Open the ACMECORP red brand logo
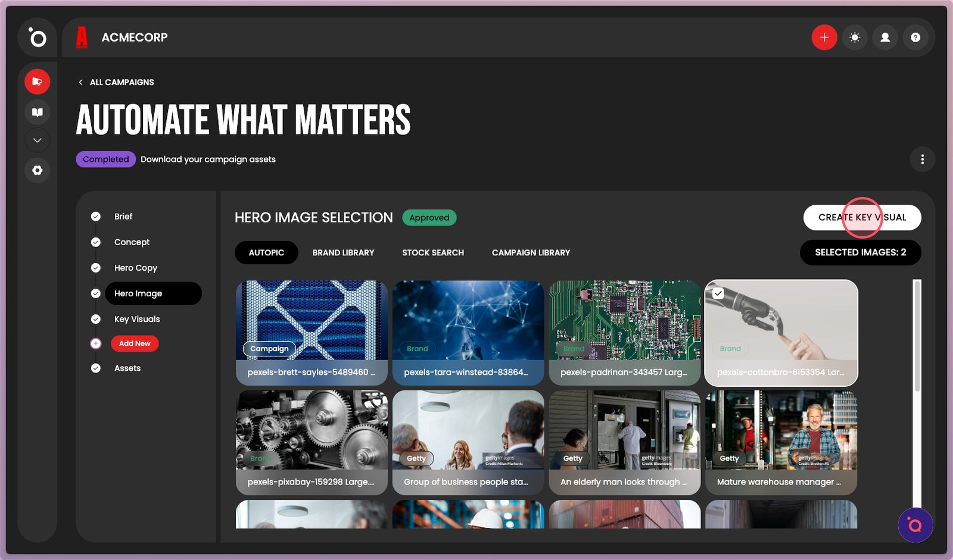This screenshot has width=953, height=560. click(x=82, y=37)
